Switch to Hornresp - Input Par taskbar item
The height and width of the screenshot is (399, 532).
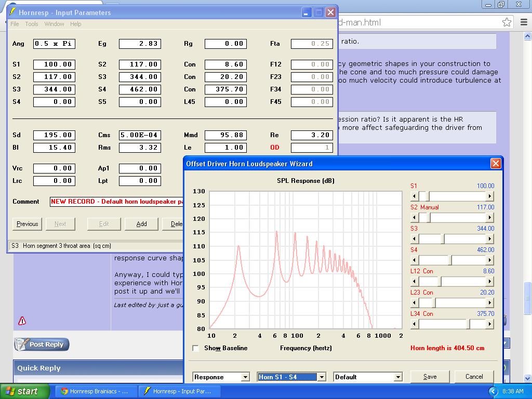[179, 391]
